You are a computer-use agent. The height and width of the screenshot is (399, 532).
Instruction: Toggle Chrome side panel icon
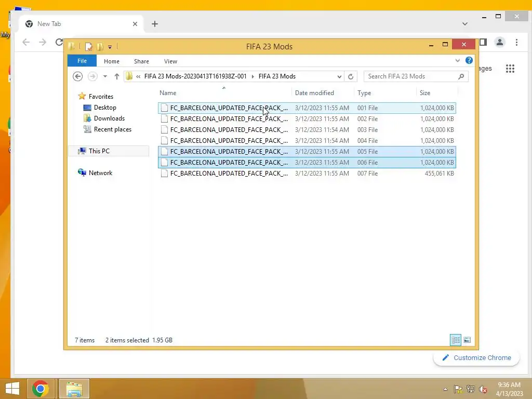pyautogui.click(x=483, y=42)
